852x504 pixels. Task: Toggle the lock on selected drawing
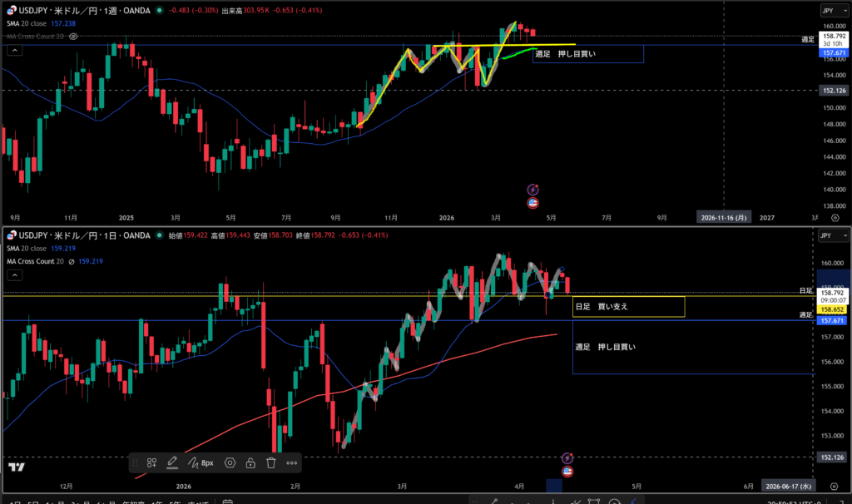click(250, 462)
